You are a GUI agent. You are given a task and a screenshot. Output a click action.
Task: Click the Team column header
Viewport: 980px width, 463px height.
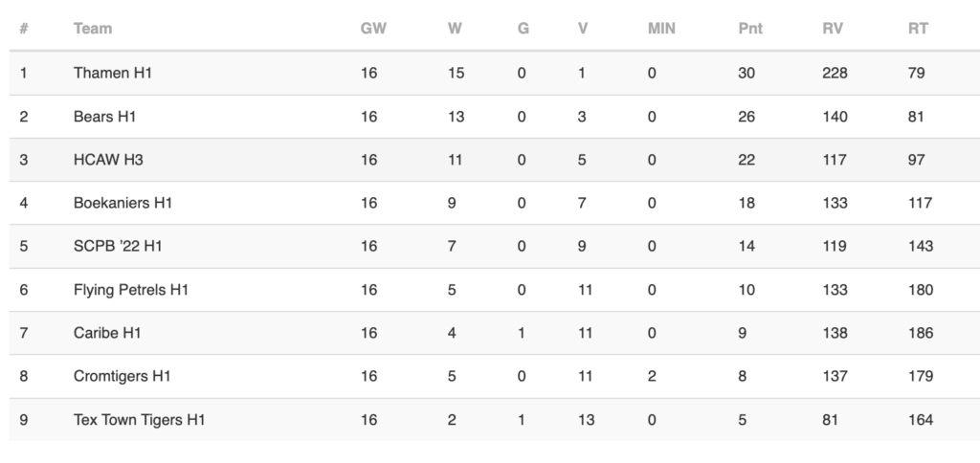93,29
